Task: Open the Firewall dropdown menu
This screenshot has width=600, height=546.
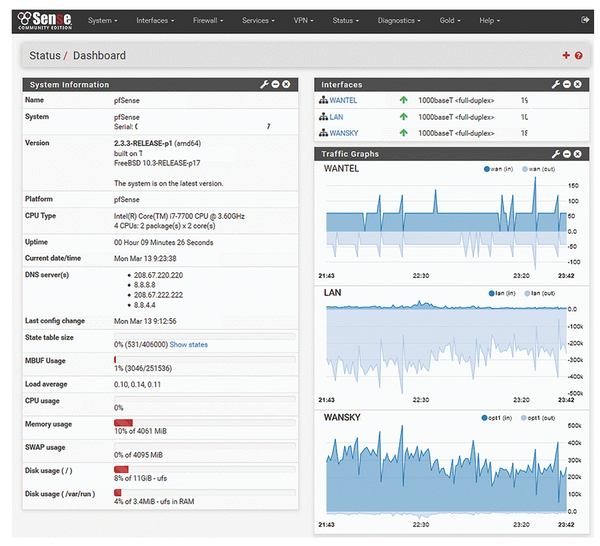Action: [208, 20]
